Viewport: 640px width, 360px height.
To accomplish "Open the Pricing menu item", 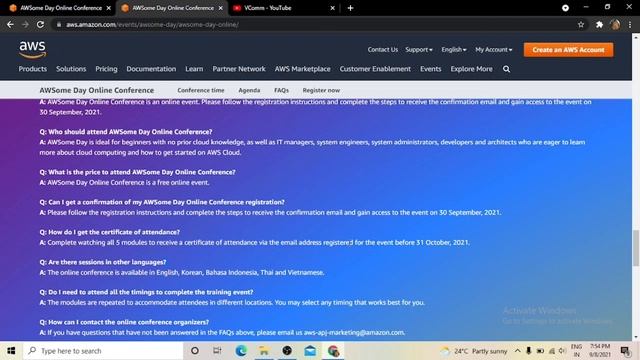I will [x=106, y=69].
